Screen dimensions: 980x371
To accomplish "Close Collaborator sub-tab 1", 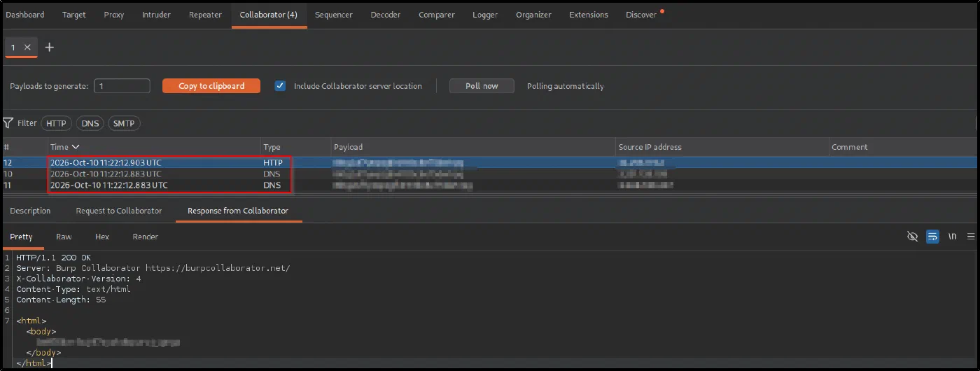I will click(27, 47).
